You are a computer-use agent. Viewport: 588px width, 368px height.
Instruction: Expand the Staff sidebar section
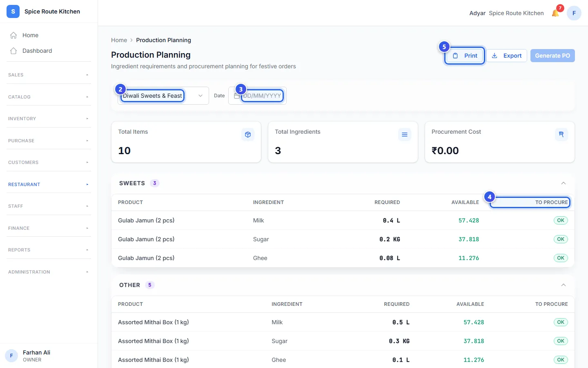pyautogui.click(x=49, y=206)
